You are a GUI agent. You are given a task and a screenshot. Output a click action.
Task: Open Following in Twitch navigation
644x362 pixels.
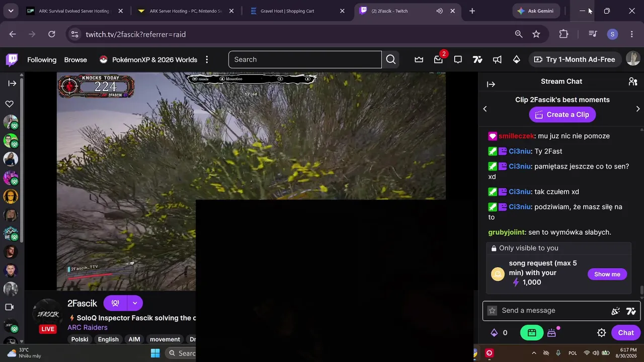[42, 60]
